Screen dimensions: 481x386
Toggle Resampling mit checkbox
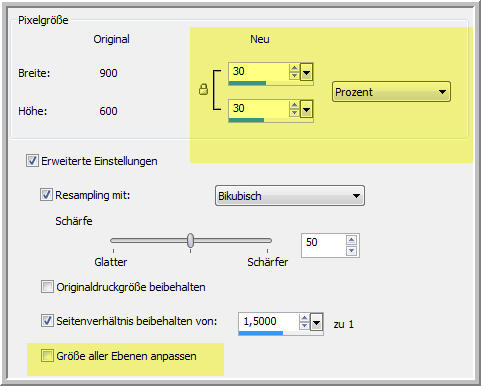click(46, 195)
